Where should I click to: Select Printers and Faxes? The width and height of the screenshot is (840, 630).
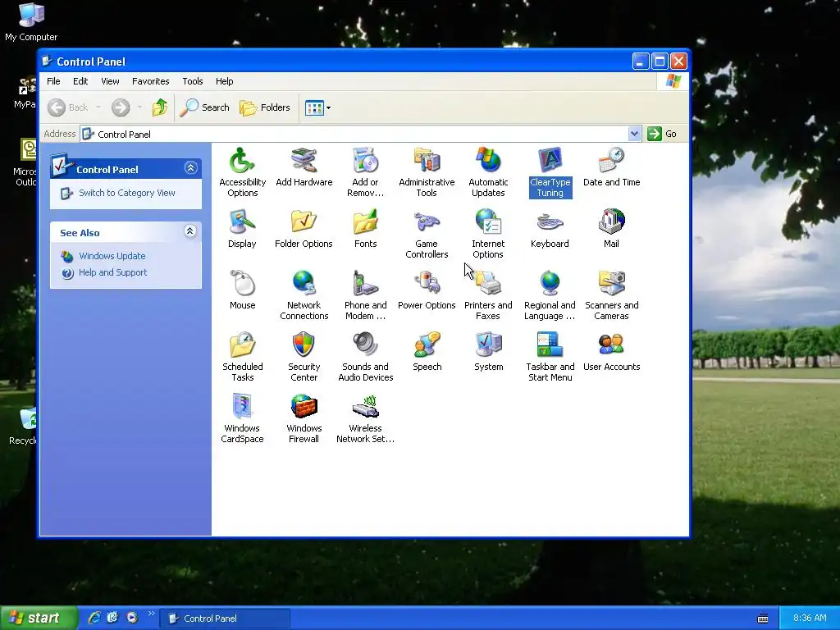[x=488, y=294]
